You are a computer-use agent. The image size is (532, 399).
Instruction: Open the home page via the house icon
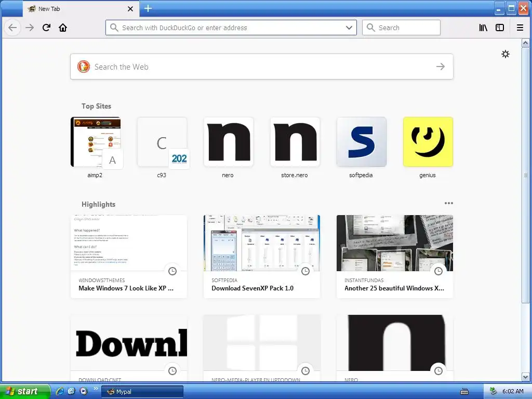(x=63, y=28)
